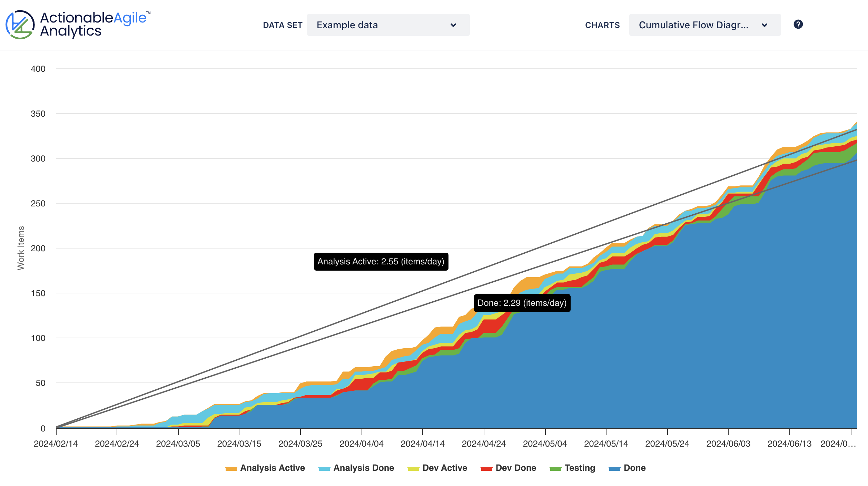
Task: Click the Done rate tooltip label
Action: 522,303
